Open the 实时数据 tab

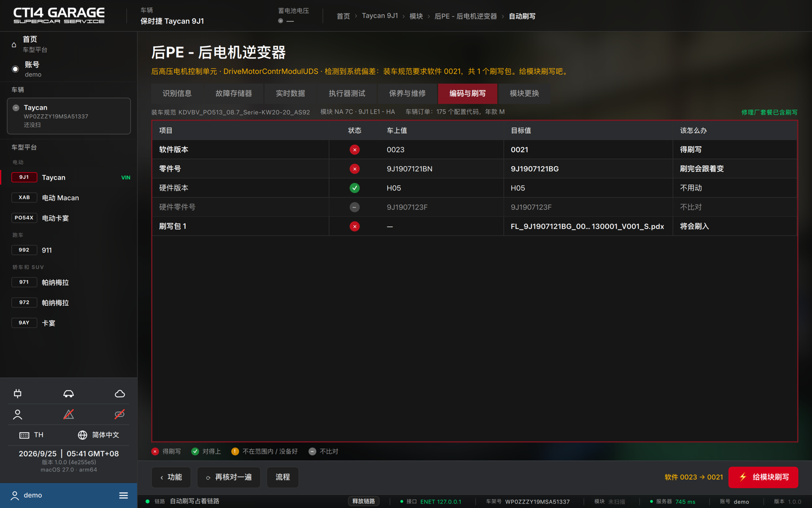point(290,93)
